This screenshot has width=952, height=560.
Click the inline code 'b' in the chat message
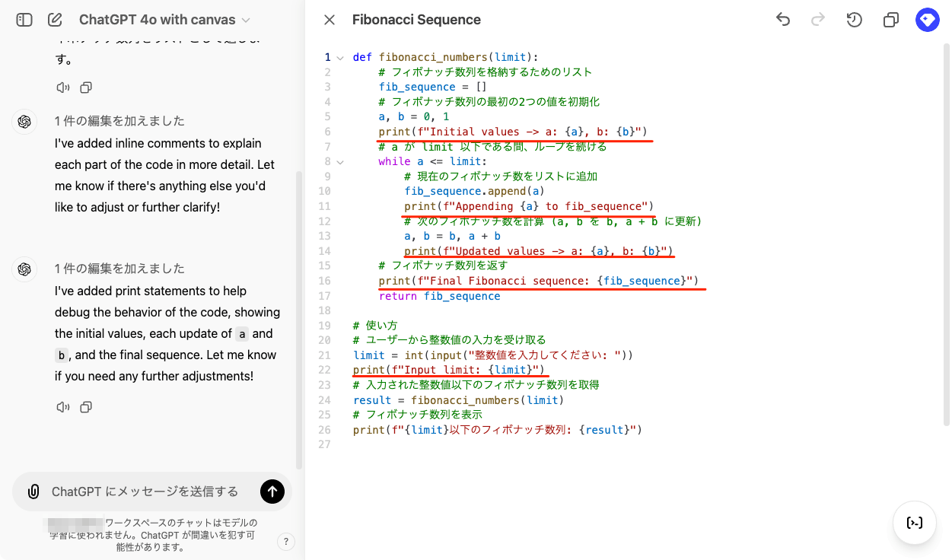pos(62,355)
